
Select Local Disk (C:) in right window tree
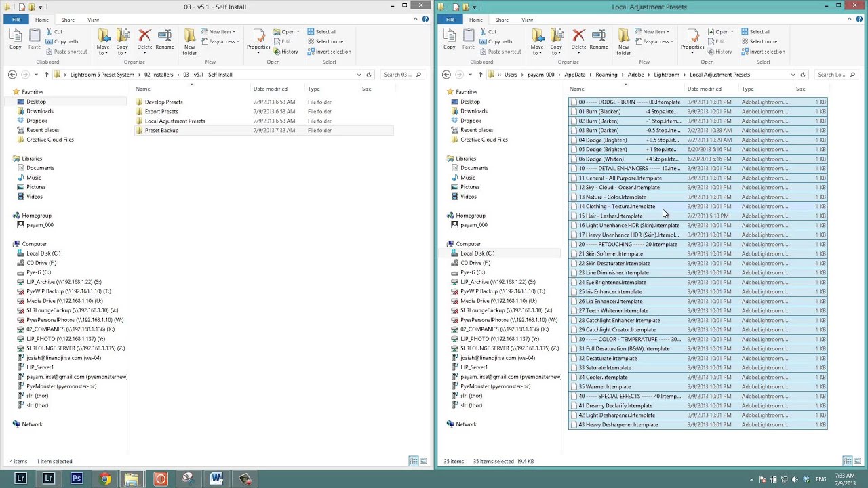tap(477, 253)
